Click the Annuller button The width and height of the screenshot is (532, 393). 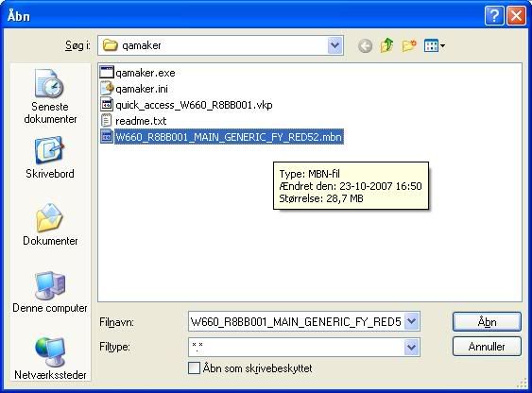point(487,346)
